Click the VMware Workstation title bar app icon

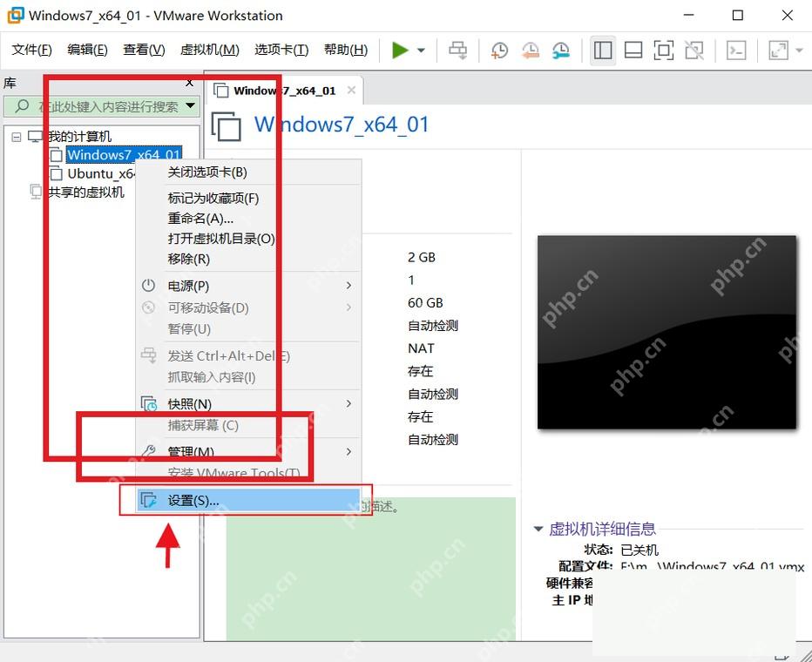pos(15,15)
